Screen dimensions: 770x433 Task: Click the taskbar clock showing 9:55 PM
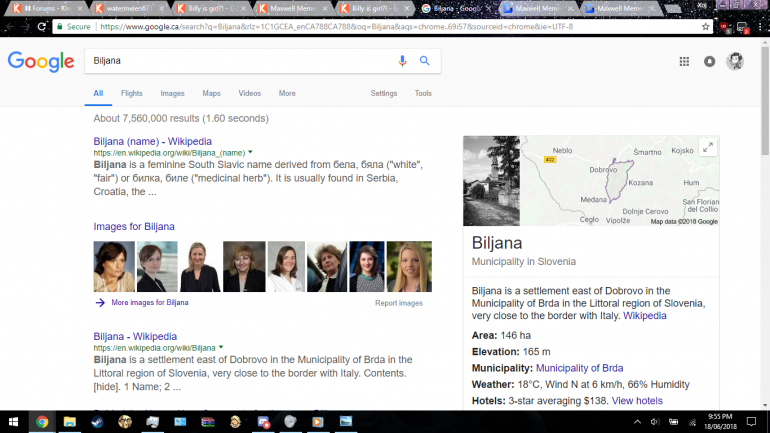720,422
